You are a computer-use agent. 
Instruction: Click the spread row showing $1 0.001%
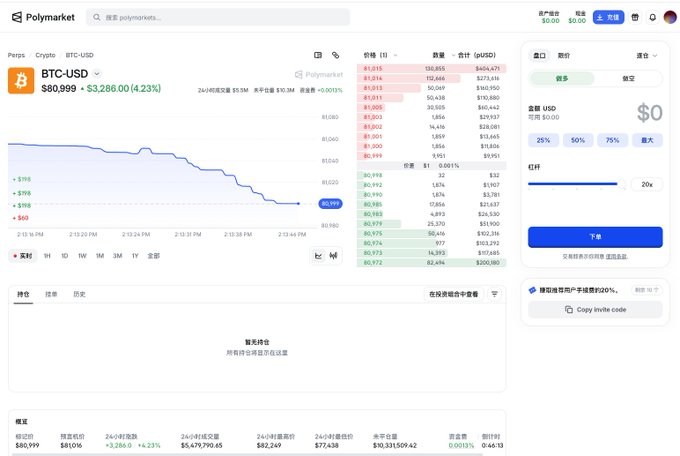pyautogui.click(x=432, y=166)
